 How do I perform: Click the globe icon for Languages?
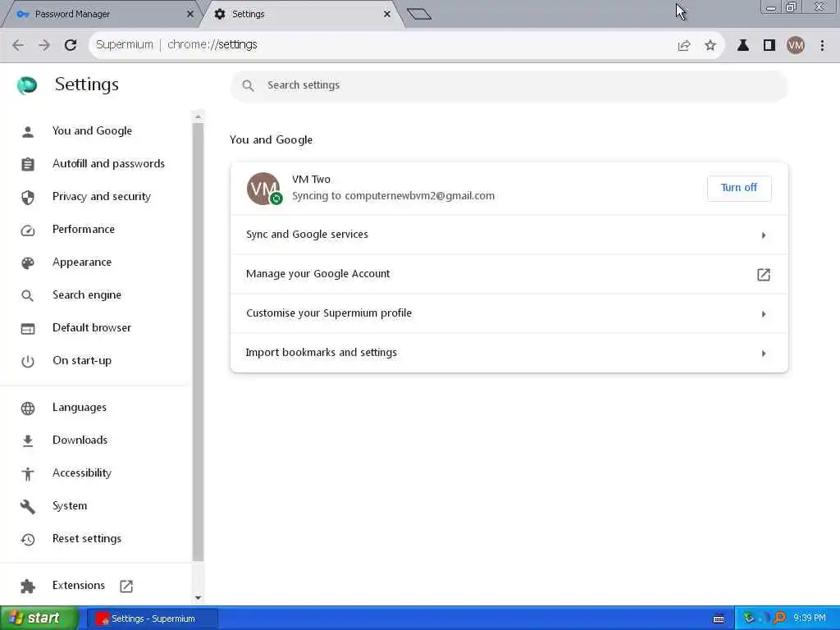point(28,409)
